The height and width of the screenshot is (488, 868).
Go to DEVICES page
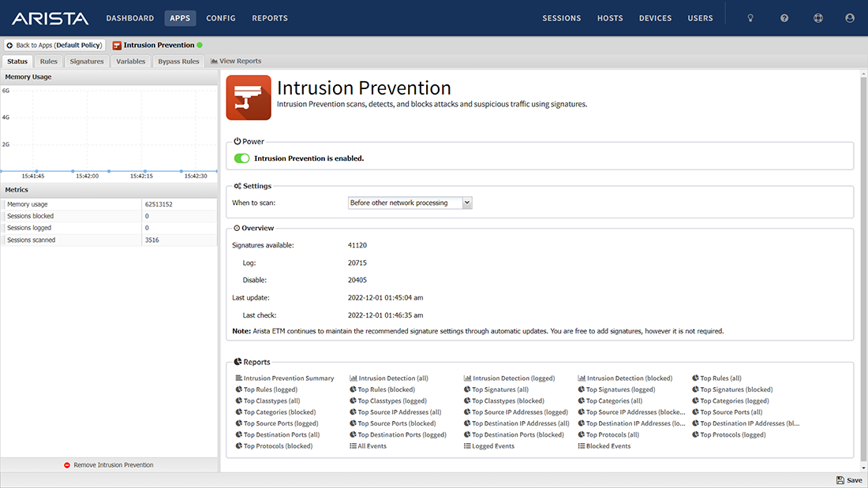pos(655,18)
